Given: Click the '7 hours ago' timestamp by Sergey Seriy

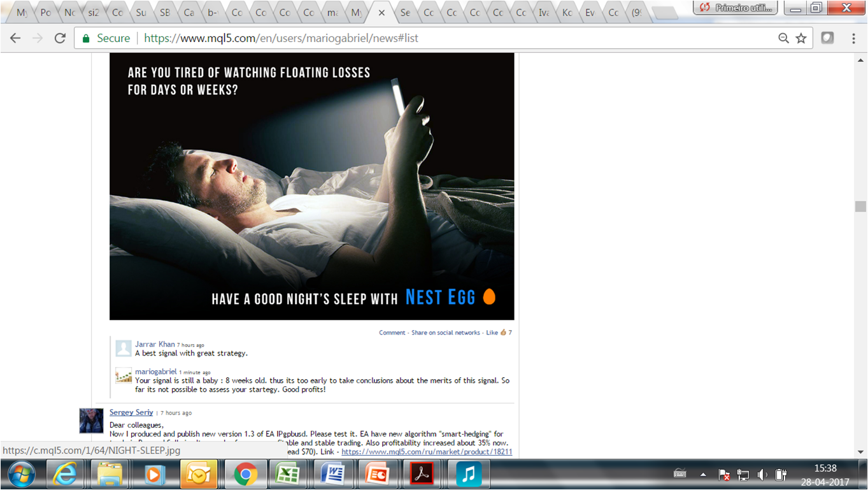Looking at the screenshot, I should click(x=176, y=413).
